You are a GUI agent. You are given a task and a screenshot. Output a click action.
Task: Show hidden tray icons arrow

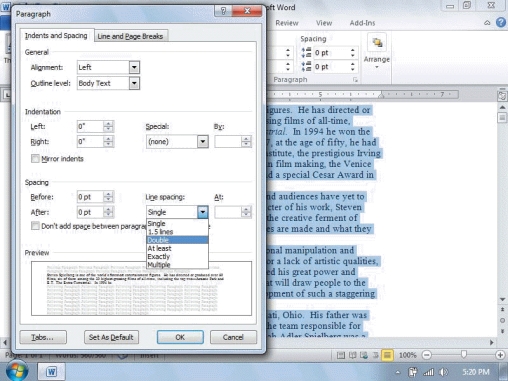[398, 372]
